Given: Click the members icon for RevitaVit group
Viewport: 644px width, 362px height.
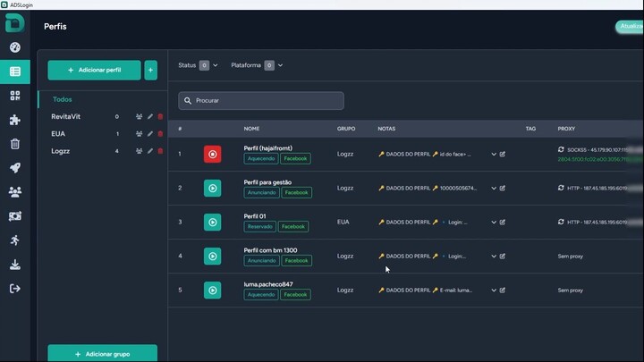Looking at the screenshot, I should 140,116.
